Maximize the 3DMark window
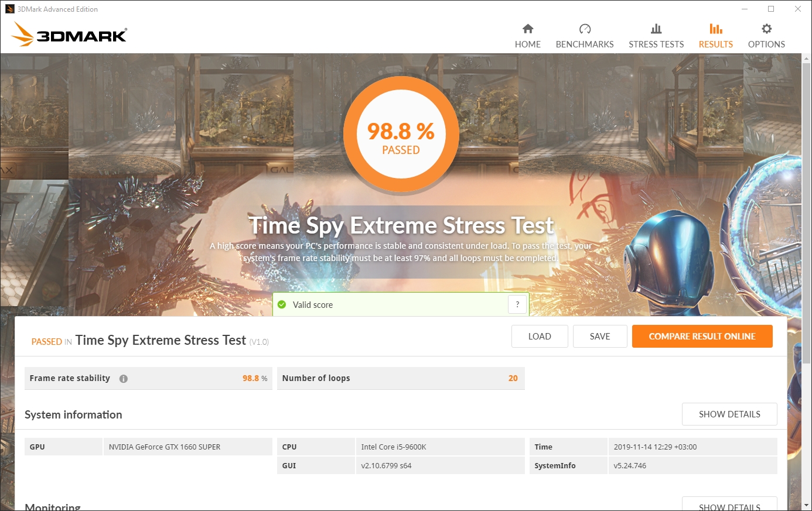Image resolution: width=812 pixels, height=511 pixels. (x=771, y=9)
